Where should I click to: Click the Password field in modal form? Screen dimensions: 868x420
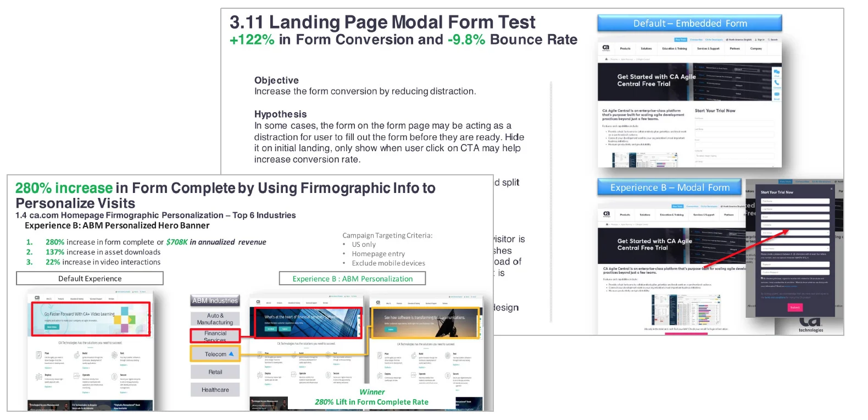(x=795, y=264)
